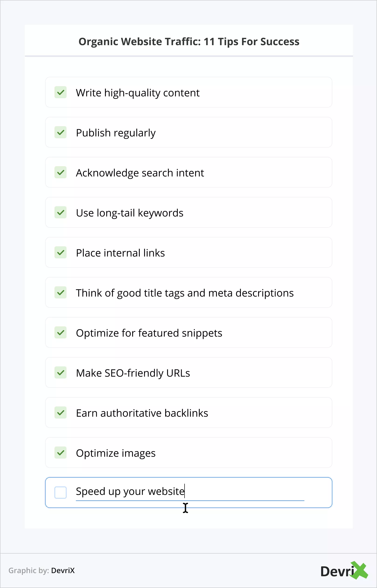Click the DevriX logo in the footer
Viewport: 377px width, 588px height.
tap(344, 571)
